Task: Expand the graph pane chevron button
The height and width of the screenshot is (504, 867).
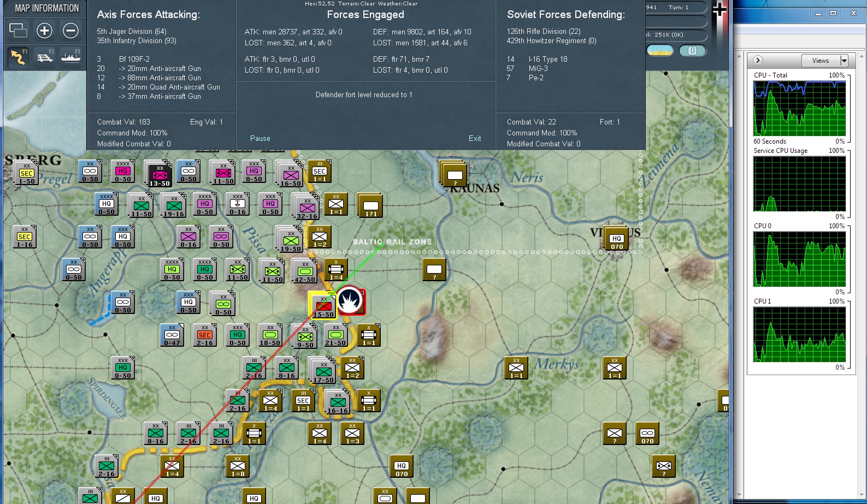Action: pos(758,61)
